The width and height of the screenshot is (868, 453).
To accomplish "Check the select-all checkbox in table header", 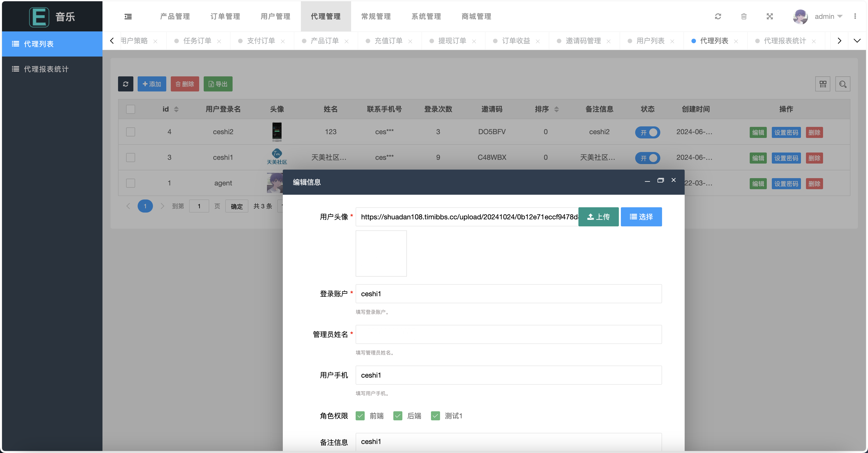I will tap(130, 109).
